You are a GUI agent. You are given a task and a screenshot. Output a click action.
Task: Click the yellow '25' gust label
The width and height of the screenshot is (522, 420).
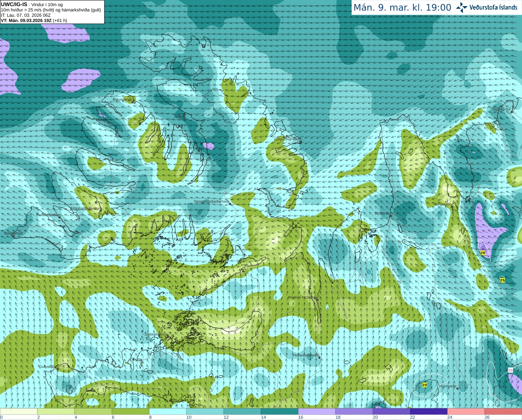click(502, 280)
